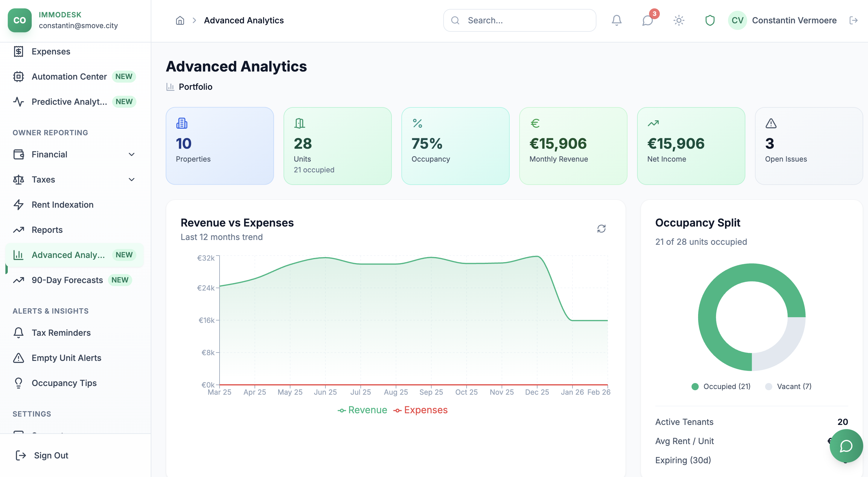The image size is (868, 477).
Task: Select the Expenses icon in the sidebar
Action: pyautogui.click(x=19, y=51)
